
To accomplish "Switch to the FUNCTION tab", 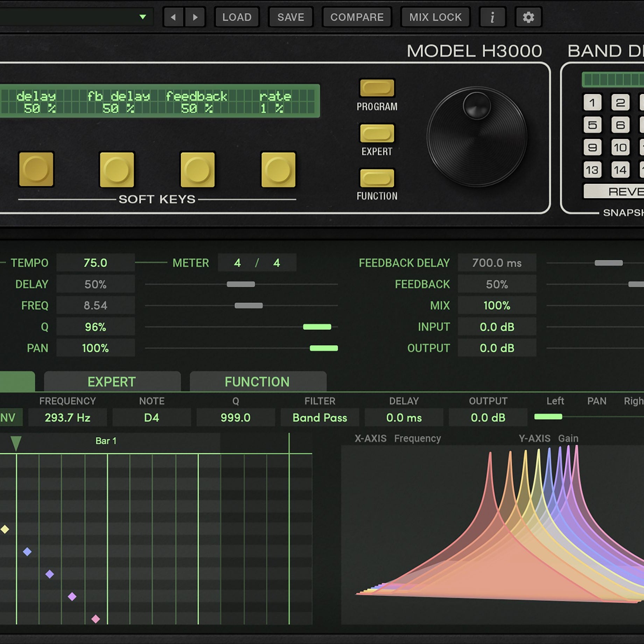I will tap(258, 381).
